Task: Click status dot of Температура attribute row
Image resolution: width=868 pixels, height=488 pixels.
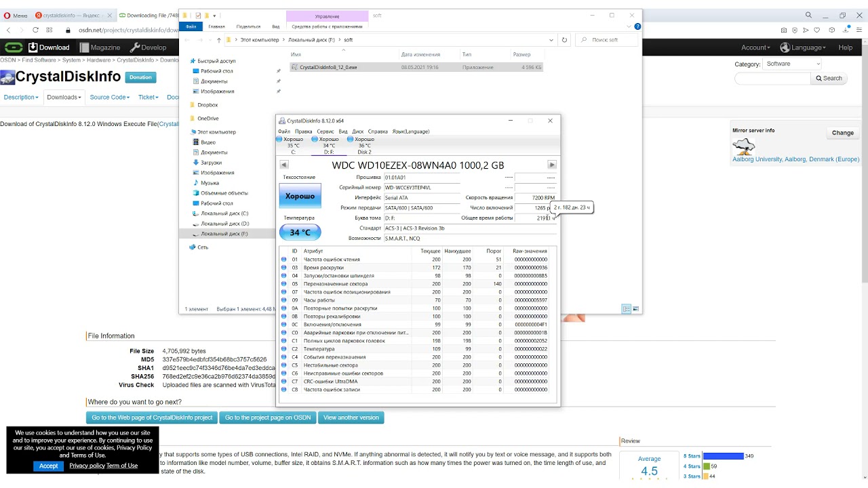Action: [x=284, y=349]
